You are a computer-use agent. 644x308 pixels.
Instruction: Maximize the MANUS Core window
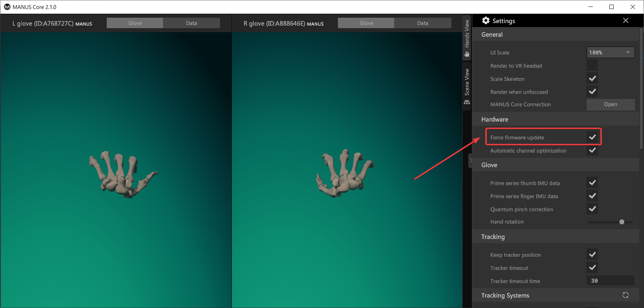pyautogui.click(x=612, y=7)
